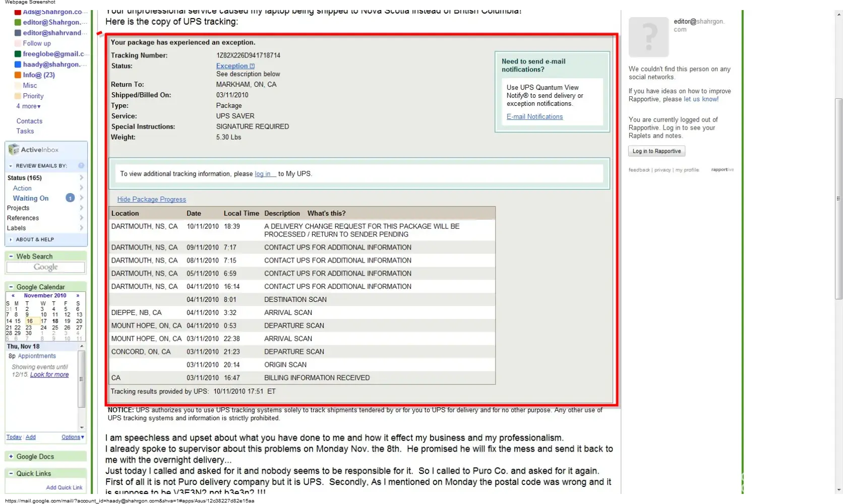Image resolution: width=843 pixels, height=504 pixels.
Task: Click the orange Info@ label color square
Action: pos(18,75)
